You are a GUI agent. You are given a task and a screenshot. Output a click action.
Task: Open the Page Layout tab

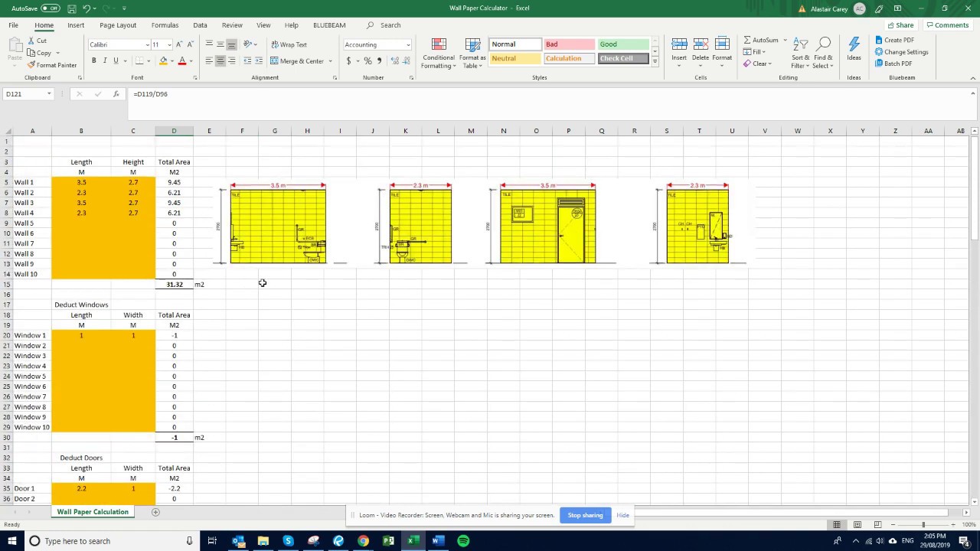pos(118,25)
